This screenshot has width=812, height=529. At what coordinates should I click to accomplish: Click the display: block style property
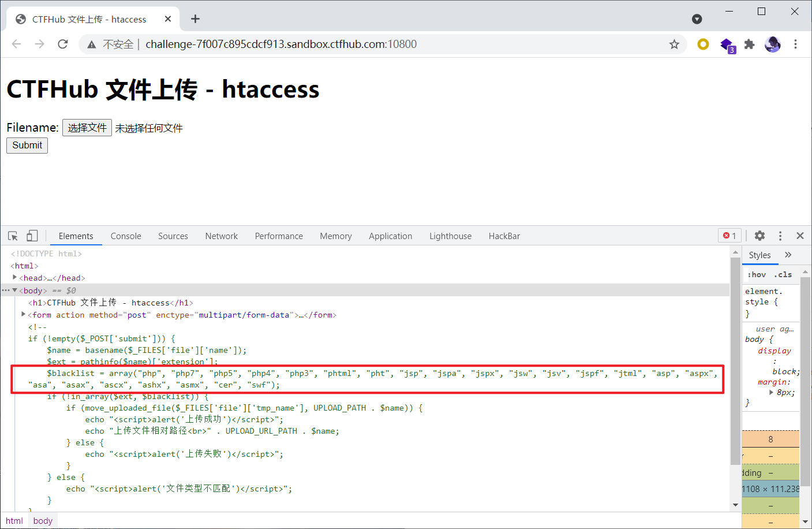779,361
